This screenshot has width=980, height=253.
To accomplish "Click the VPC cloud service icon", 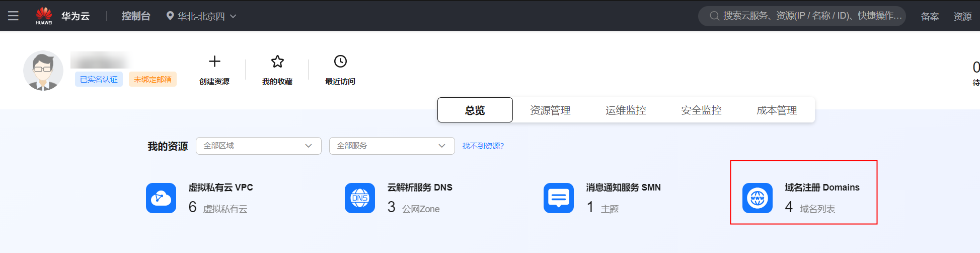I will pyautogui.click(x=161, y=198).
